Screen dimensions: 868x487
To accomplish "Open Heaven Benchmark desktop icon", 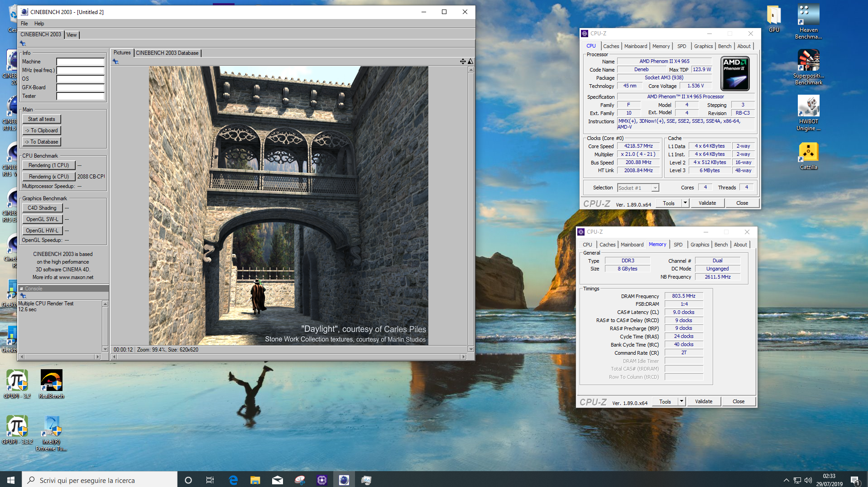I will 808,21.
